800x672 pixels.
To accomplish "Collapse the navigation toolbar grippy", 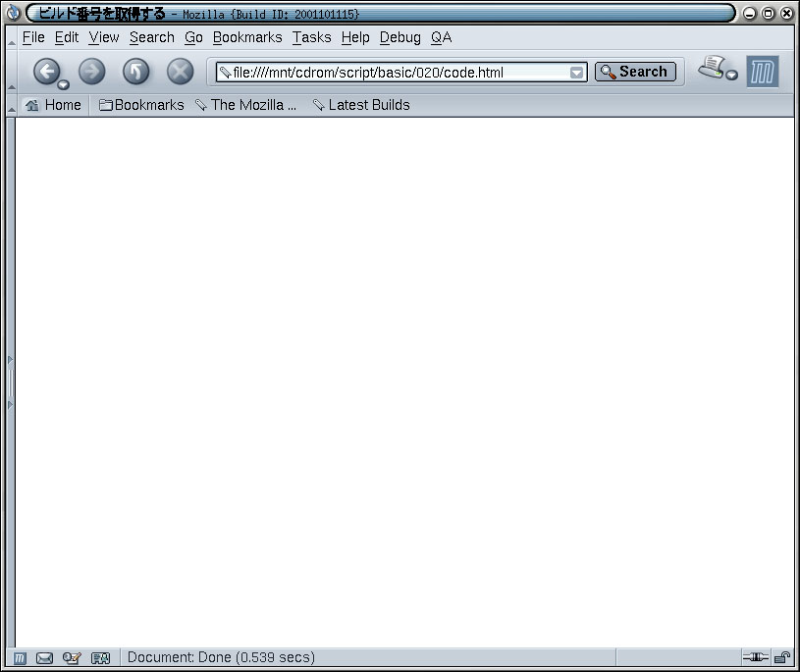I will pos(11,72).
